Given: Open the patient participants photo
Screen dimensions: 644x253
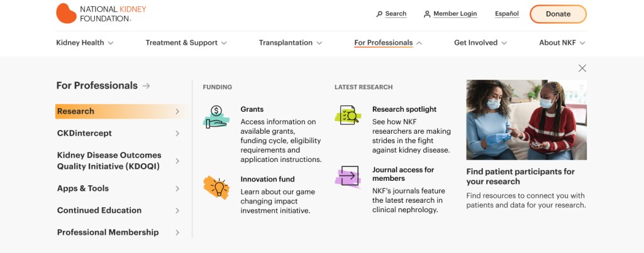Looking at the screenshot, I should pyautogui.click(x=526, y=120).
